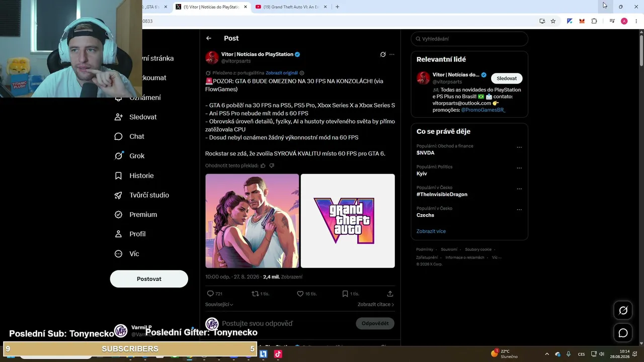The image size is (644, 362).
Task: Open the Kyiv trend
Action: click(422, 173)
